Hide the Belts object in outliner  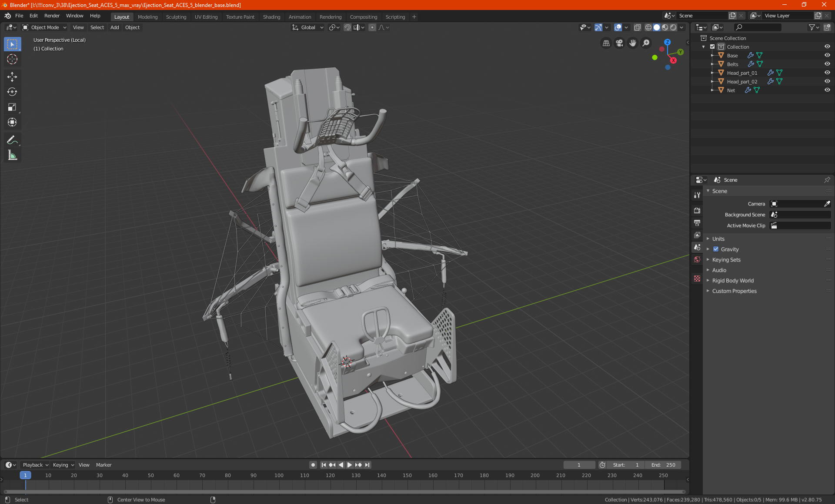[x=827, y=64]
